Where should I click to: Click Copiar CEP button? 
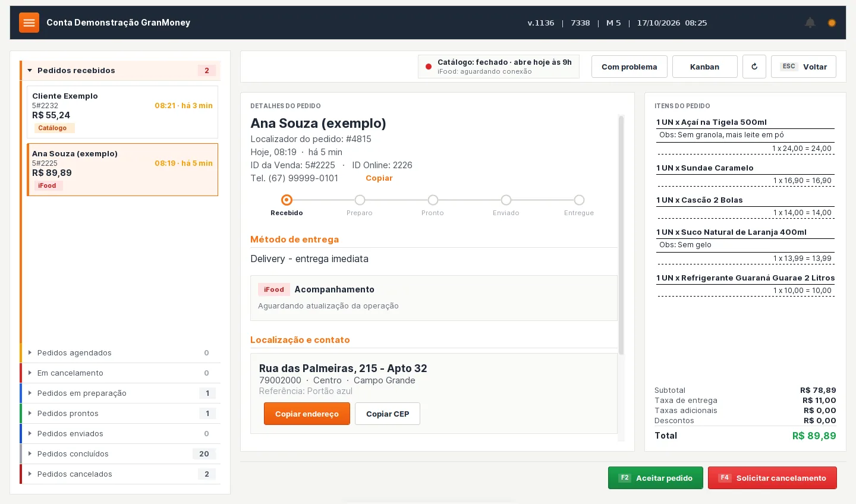[388, 414]
